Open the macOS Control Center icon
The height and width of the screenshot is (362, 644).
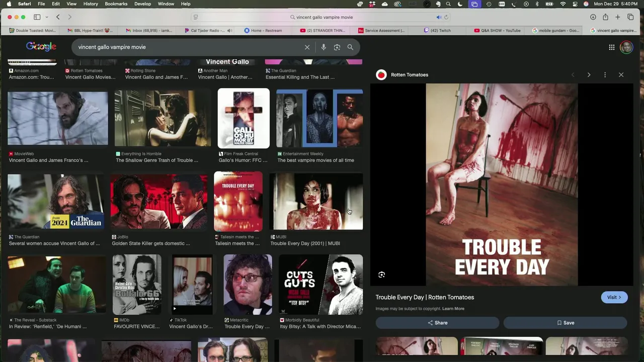click(x=574, y=4)
